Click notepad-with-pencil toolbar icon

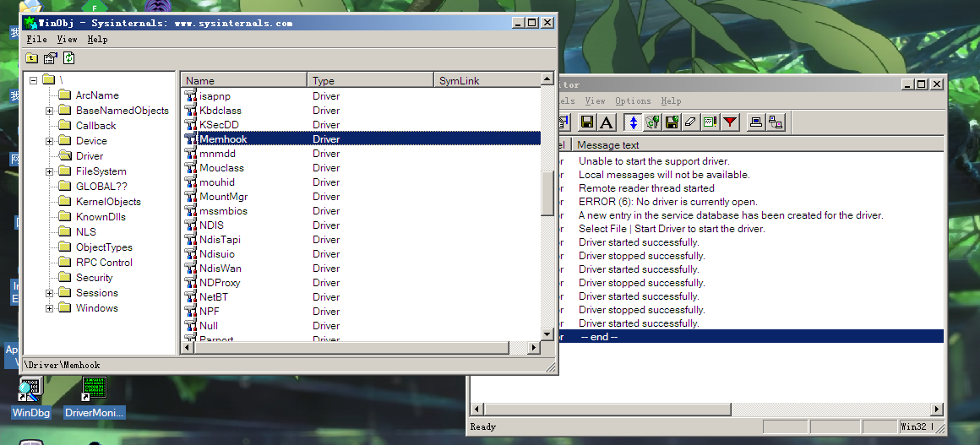(710, 122)
